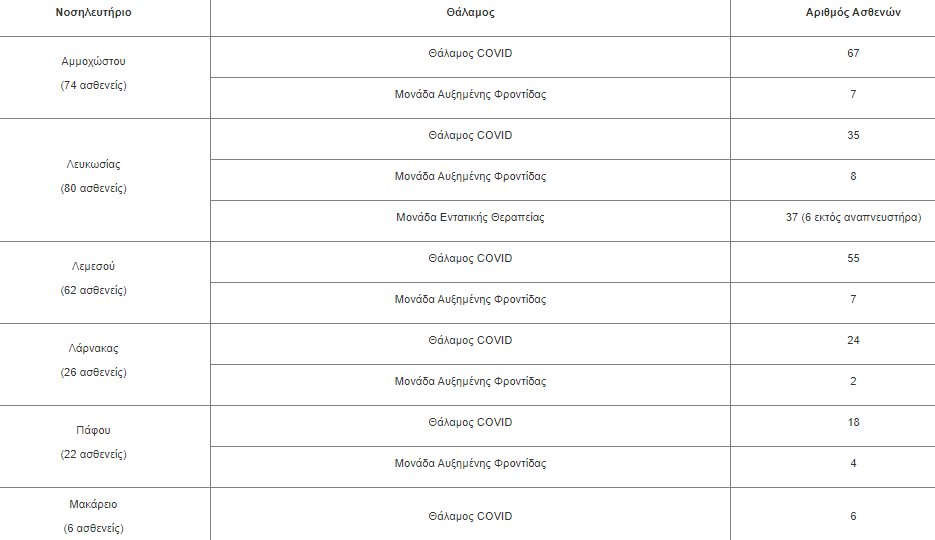935x540 pixels.
Task: Click Θάλαμος COVID cell in Μακάρειο row
Action: [x=470, y=516]
